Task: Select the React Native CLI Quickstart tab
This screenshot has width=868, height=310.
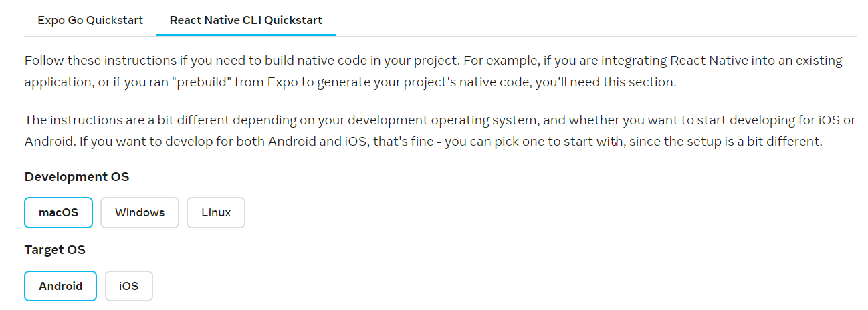Action: (x=246, y=19)
